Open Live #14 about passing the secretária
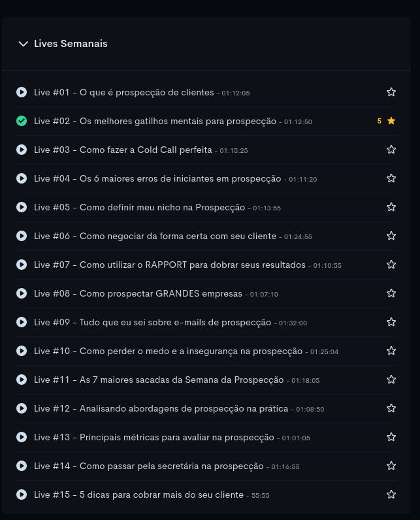The image size is (420, 520). tap(149, 466)
